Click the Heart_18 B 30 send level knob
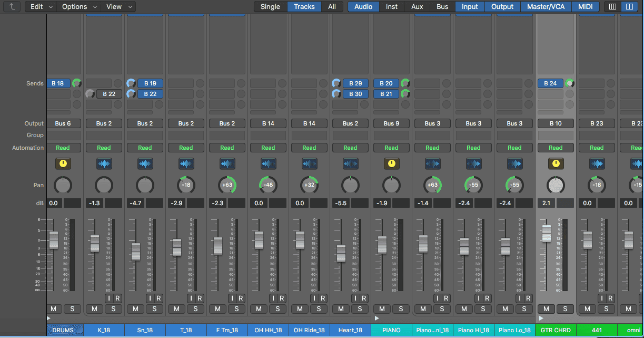The image size is (644, 338). pos(336,94)
